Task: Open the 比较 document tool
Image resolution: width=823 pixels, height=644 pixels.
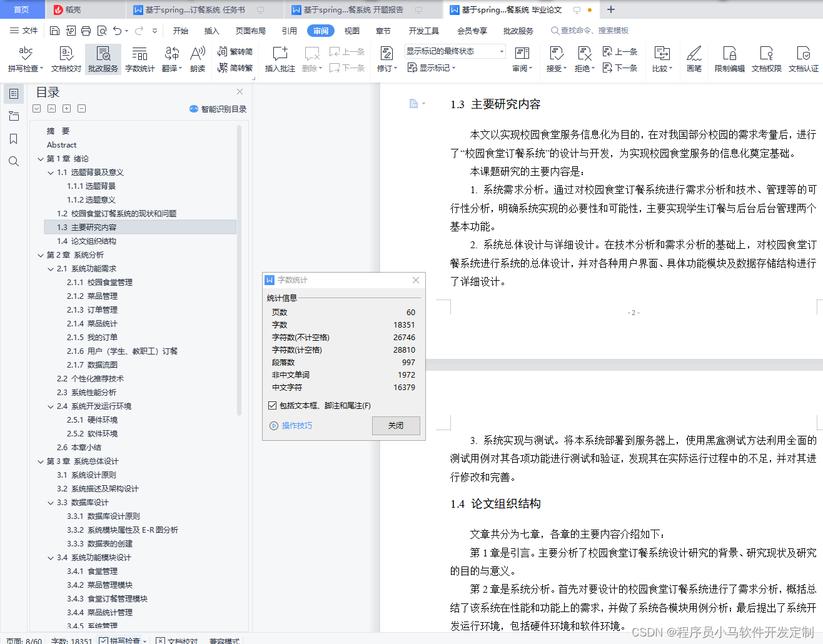Action: [x=662, y=59]
